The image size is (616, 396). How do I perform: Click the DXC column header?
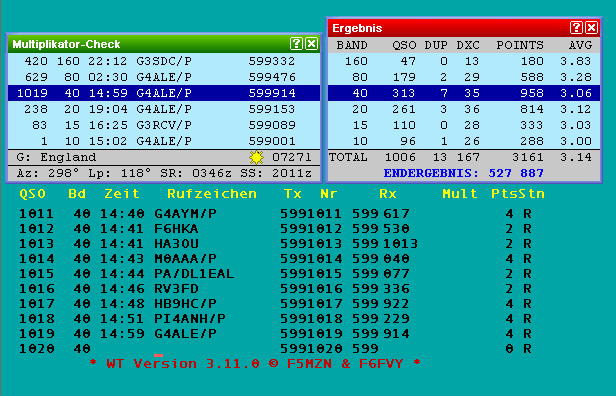[x=468, y=45]
